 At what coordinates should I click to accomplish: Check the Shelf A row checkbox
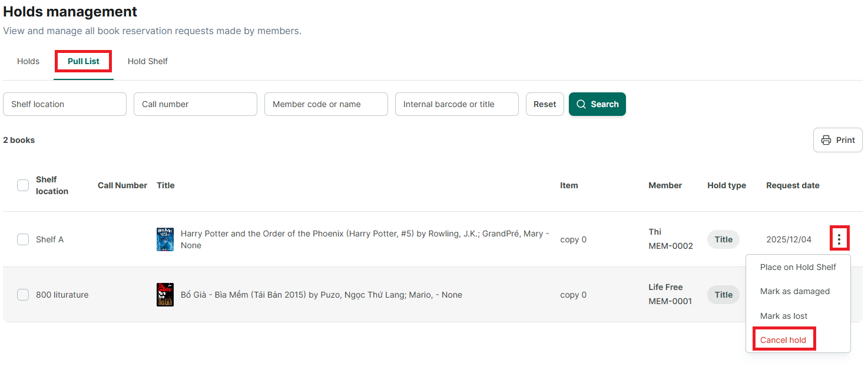click(x=23, y=239)
